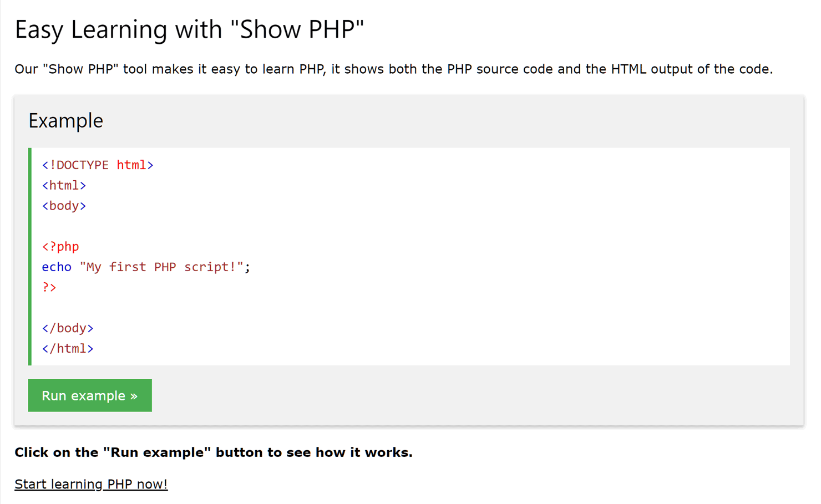Click the Example heading in the box
This screenshot has width=821, height=504.
pyautogui.click(x=65, y=120)
